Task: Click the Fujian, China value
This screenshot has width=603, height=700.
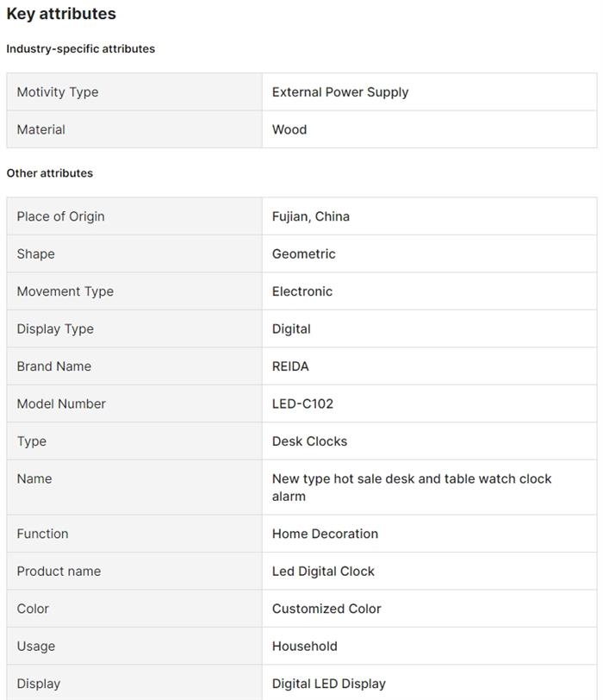Action: coord(311,216)
